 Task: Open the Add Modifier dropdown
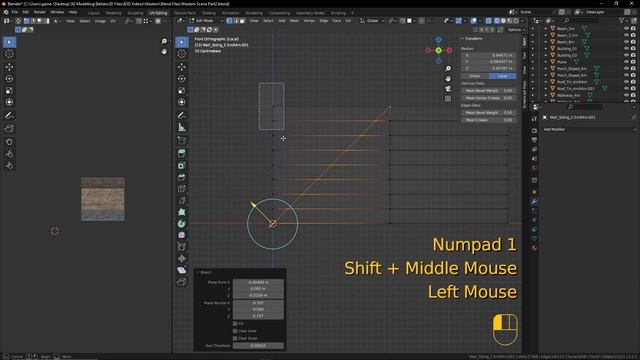[589, 129]
